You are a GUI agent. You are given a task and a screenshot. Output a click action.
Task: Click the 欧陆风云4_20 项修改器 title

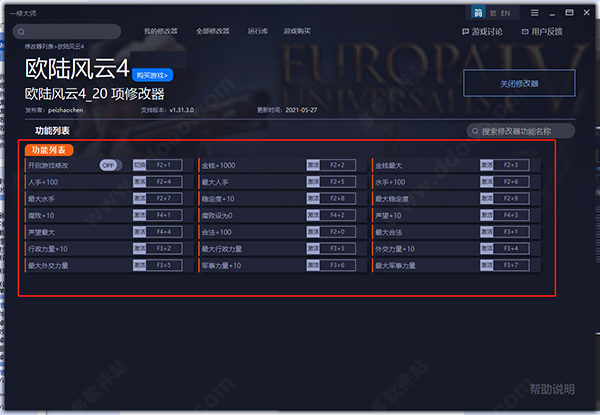click(x=95, y=94)
